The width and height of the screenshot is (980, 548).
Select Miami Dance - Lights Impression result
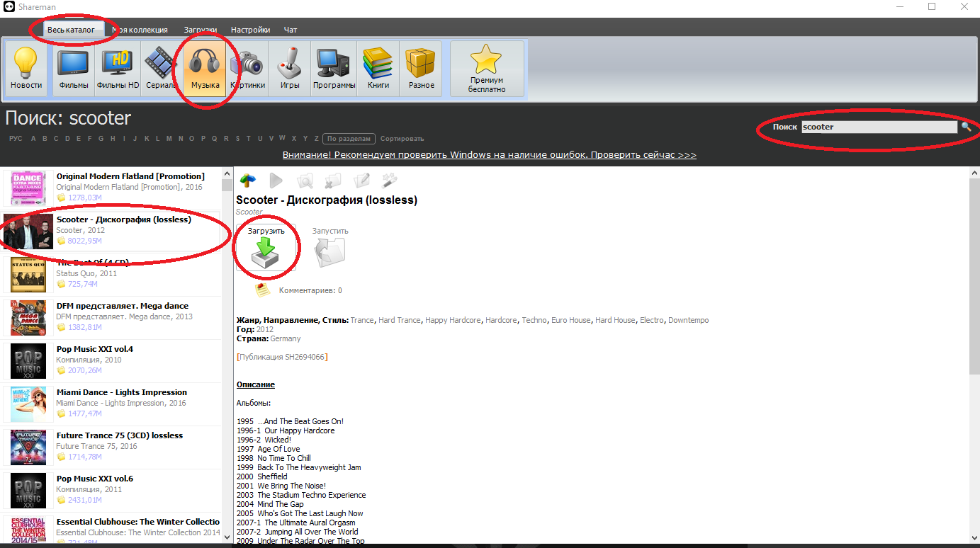111,403
